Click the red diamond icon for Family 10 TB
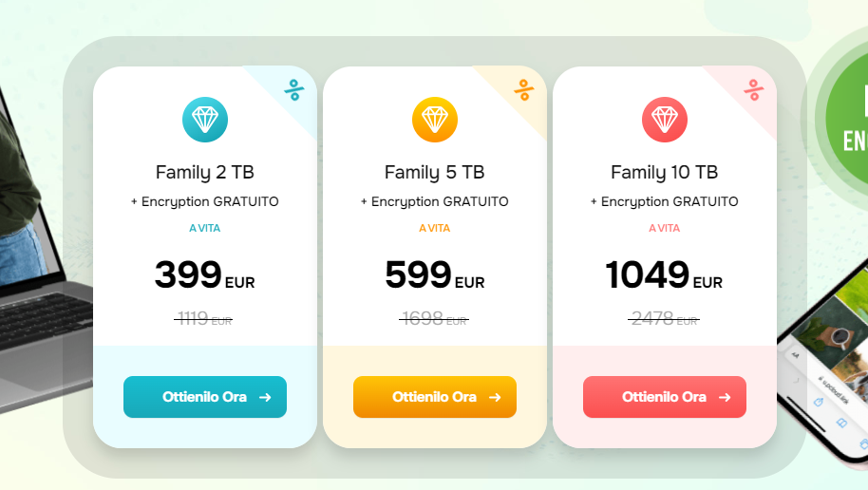Viewport: 868px width, 490px height. pos(665,120)
